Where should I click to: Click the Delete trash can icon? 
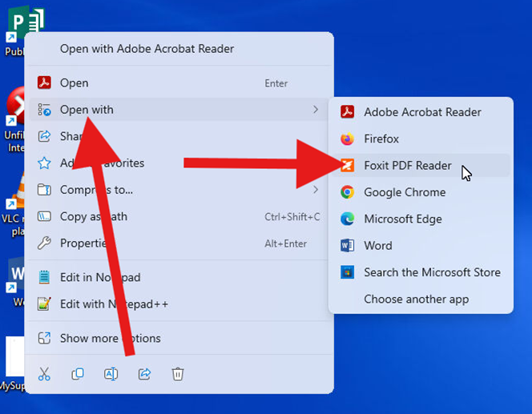coord(178,374)
